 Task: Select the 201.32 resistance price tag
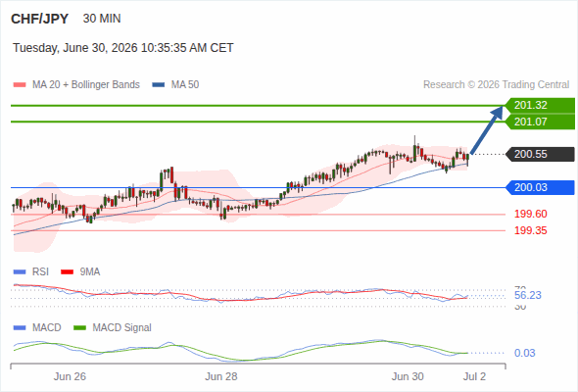(540, 106)
